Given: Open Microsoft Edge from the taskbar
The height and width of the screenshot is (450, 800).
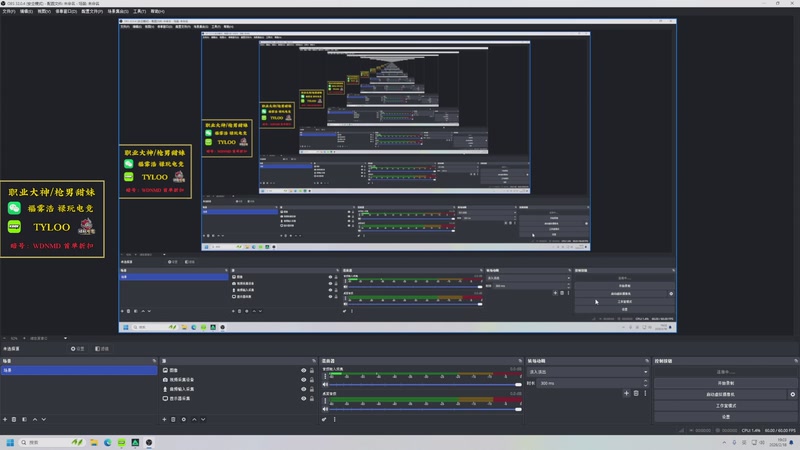Looking at the screenshot, I should (x=108, y=442).
